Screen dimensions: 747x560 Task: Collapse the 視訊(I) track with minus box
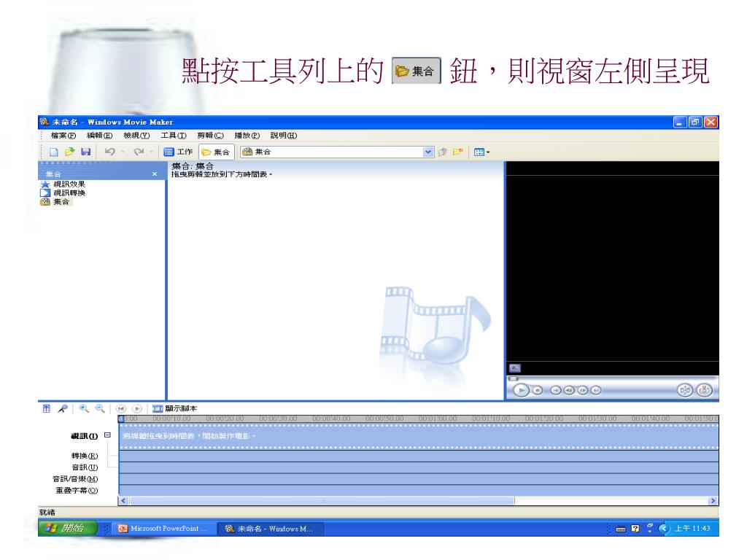(x=108, y=435)
